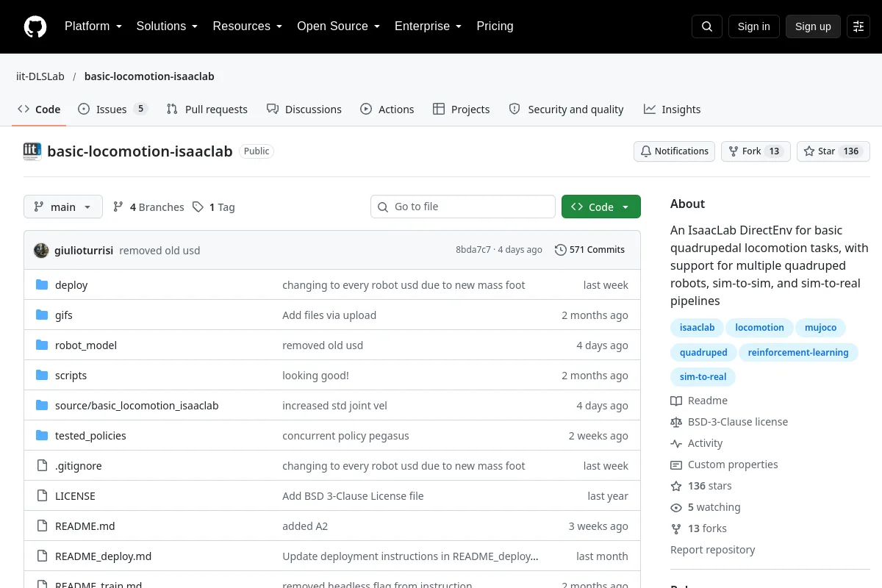The height and width of the screenshot is (588, 882).
Task: Click the Custom properties note icon
Action: click(x=676, y=465)
